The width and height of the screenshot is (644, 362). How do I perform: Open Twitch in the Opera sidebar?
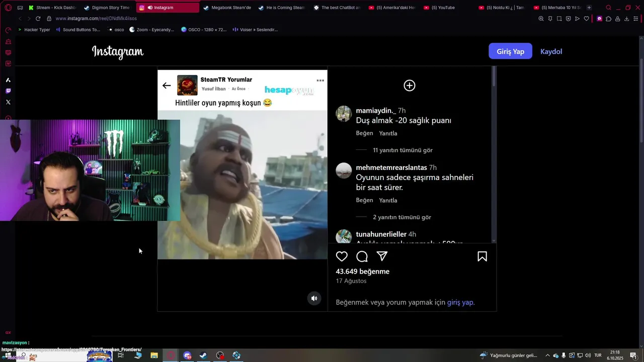click(x=8, y=91)
